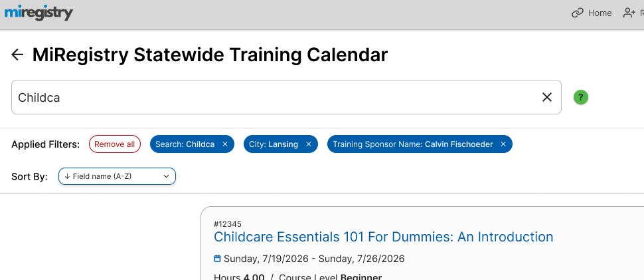Click the calendar icon beside the date
Screen dimensions: 644x280
[x=217, y=259]
